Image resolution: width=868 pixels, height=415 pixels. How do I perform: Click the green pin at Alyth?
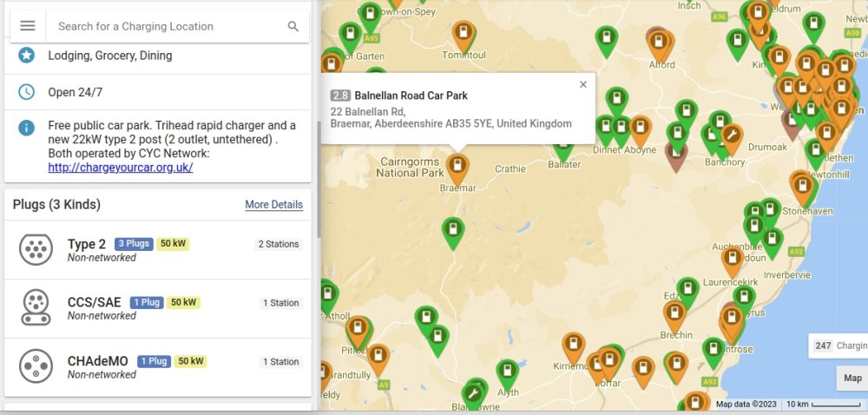[x=507, y=373]
